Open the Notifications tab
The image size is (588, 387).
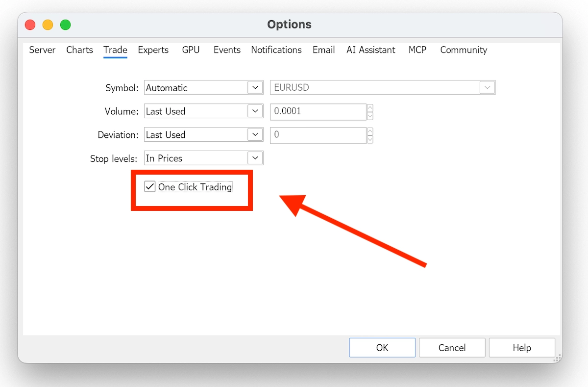276,50
